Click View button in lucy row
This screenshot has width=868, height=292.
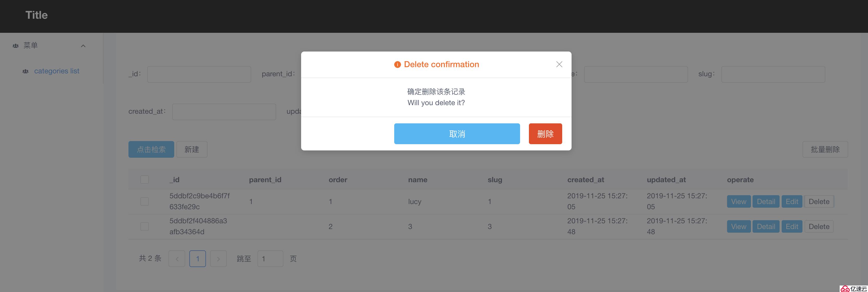tap(739, 202)
